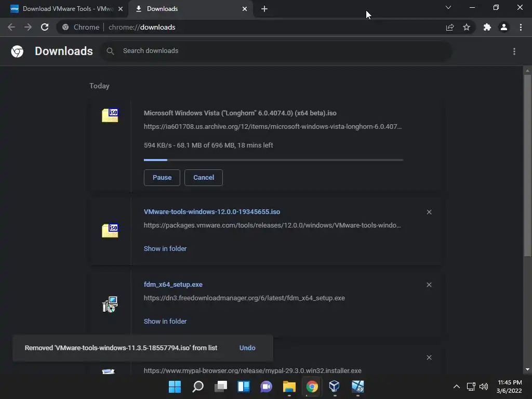Screen dimensions: 532x399
Task: Open Task View on taskbar
Action: (220, 387)
